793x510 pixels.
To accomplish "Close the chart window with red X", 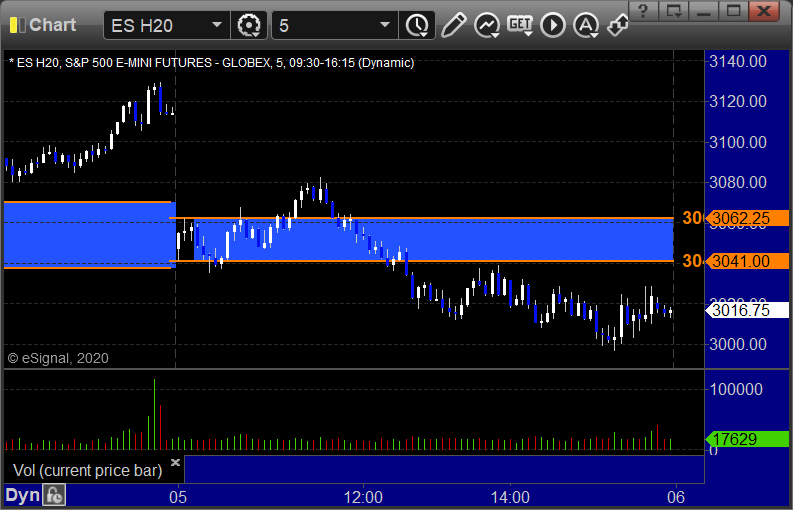I will pyautogui.click(x=764, y=10).
